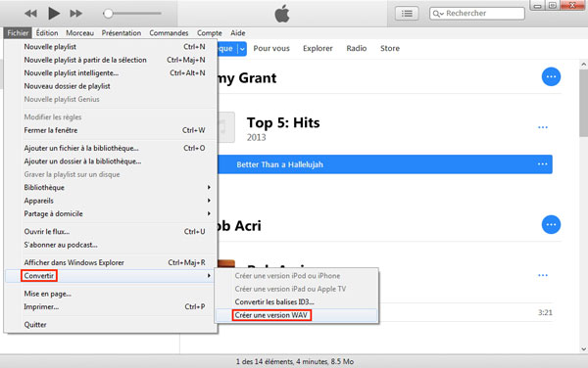Viewport: 588px width, 368px height.
Task: Choose Nouveau dossier de playlist
Action: point(111,86)
